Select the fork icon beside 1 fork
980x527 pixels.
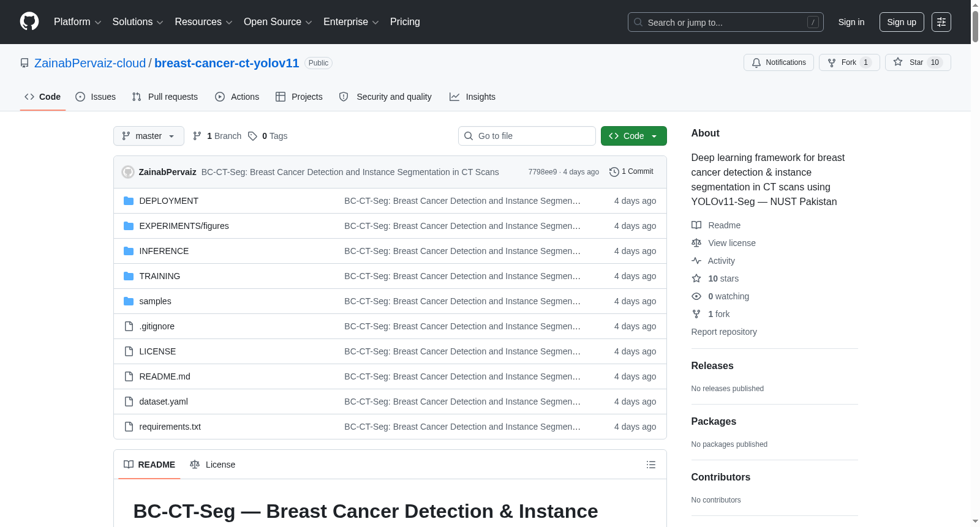tap(696, 314)
